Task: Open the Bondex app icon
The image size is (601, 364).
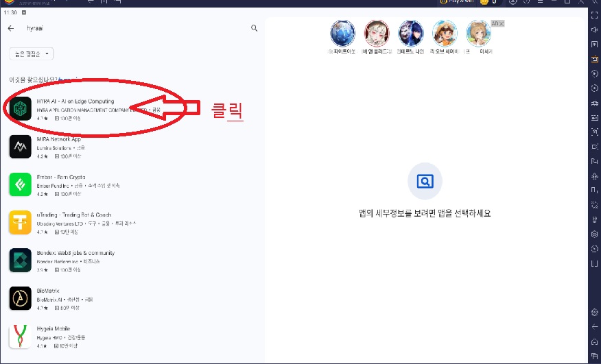Action: tap(21, 260)
